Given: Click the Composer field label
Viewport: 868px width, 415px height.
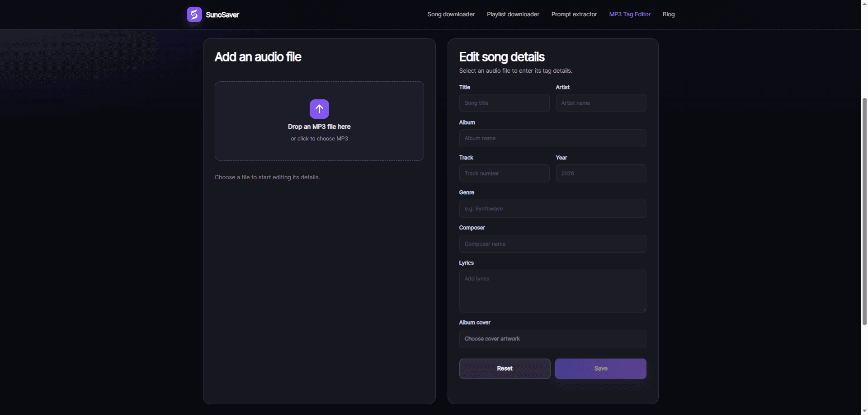Looking at the screenshot, I should (472, 228).
